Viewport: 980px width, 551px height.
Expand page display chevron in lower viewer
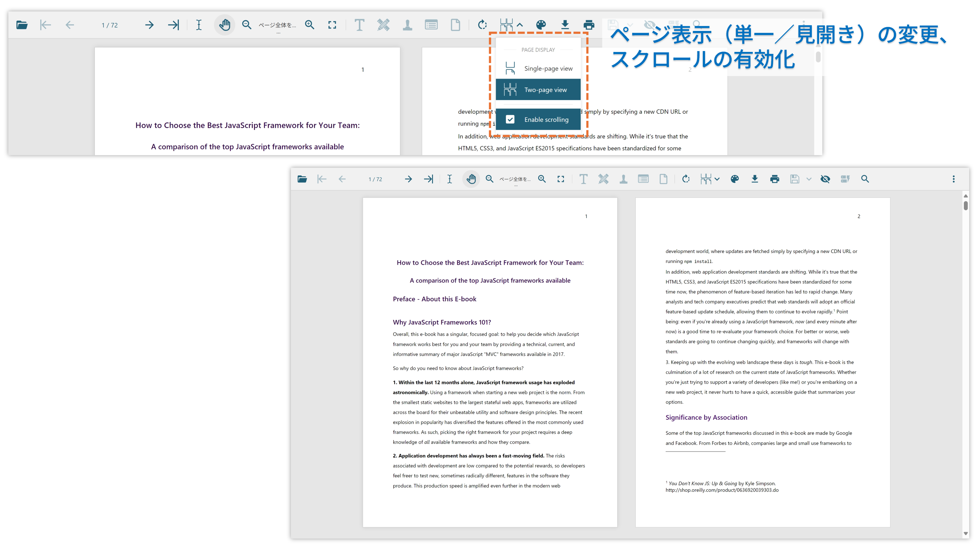tap(717, 179)
